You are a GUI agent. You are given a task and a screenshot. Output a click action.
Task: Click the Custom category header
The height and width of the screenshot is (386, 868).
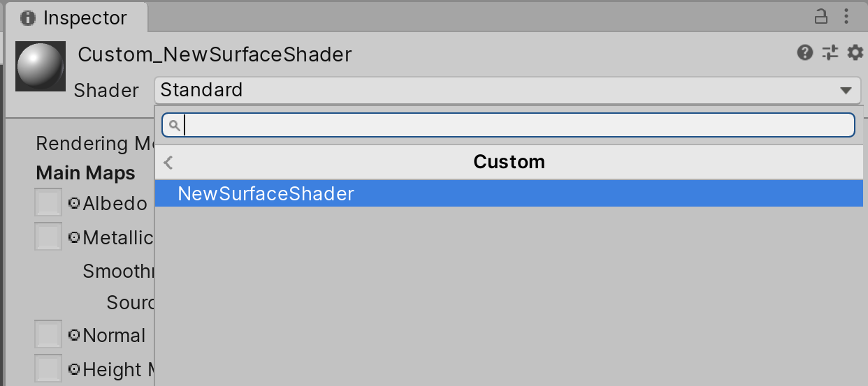click(x=509, y=163)
